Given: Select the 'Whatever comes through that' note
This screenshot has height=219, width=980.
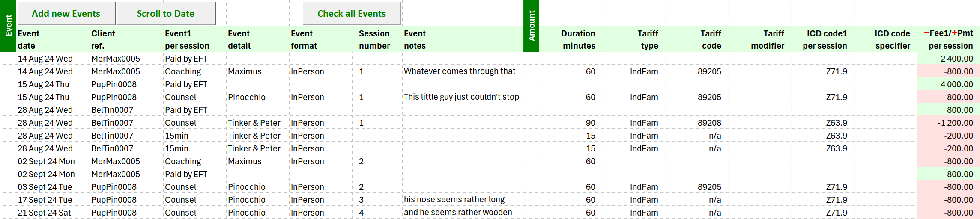Looking at the screenshot, I should click(460, 71).
